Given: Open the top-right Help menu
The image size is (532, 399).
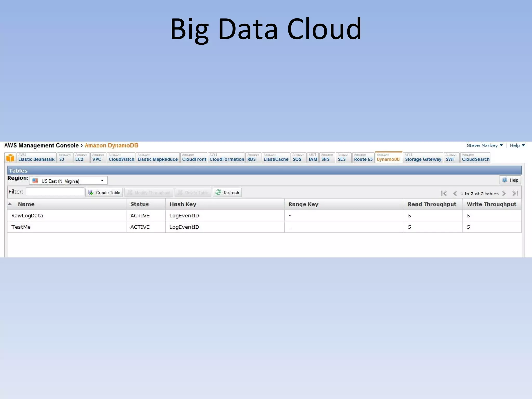Looking at the screenshot, I should coord(517,145).
